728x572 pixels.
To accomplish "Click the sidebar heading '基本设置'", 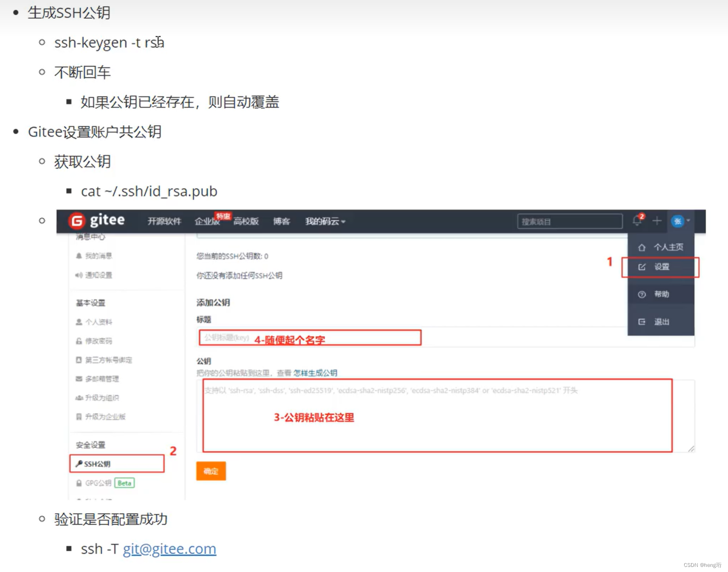I will (90, 303).
